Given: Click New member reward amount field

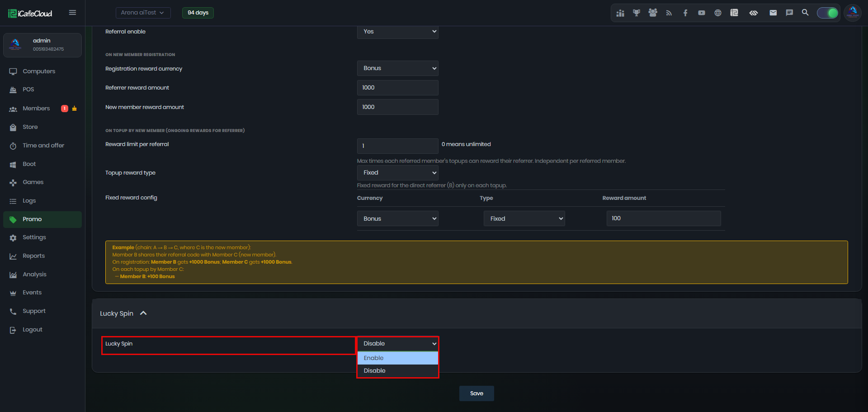Looking at the screenshot, I should click(398, 107).
